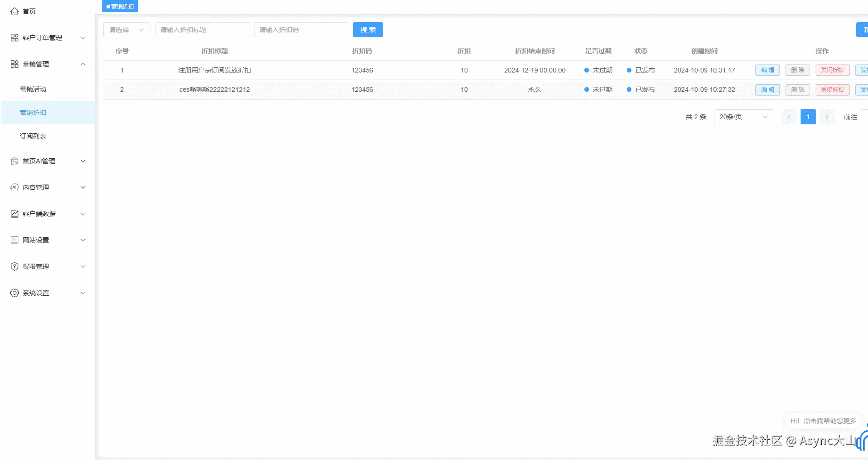
Task: Focus the 请输入折扣标题 input field
Action: 202,30
